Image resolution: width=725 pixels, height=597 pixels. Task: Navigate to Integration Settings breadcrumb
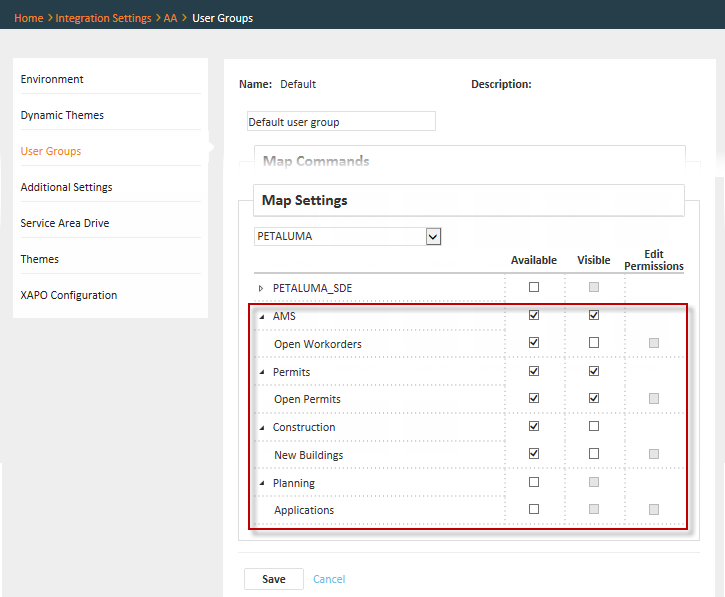(104, 18)
